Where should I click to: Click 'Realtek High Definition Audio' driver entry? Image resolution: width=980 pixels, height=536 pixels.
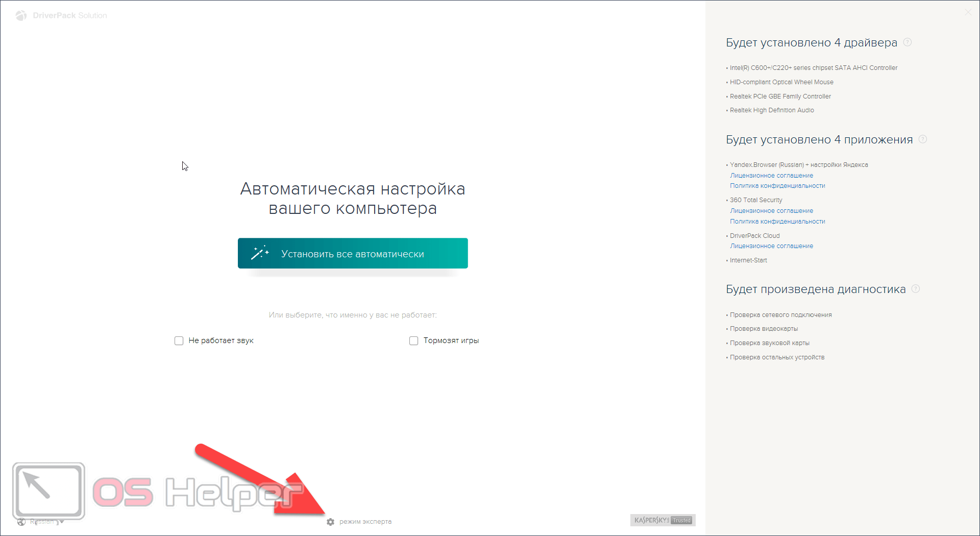(771, 110)
